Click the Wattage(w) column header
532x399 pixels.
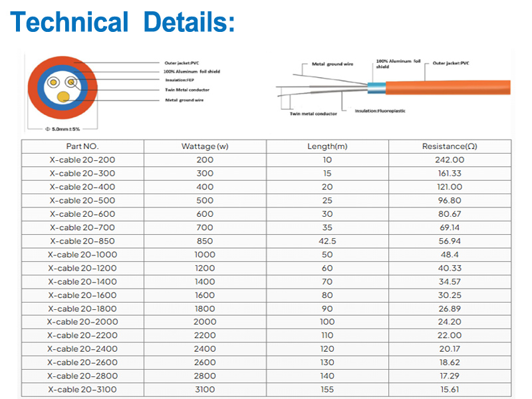(x=205, y=146)
